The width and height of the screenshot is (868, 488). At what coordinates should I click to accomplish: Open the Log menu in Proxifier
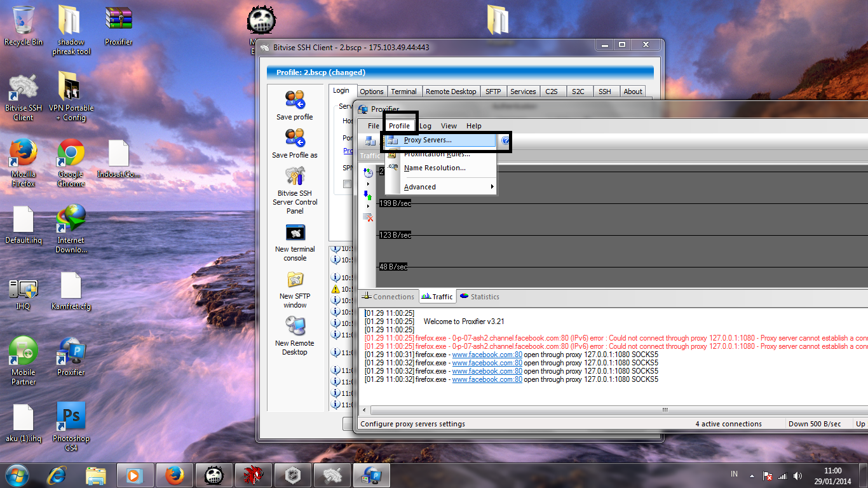tap(425, 126)
